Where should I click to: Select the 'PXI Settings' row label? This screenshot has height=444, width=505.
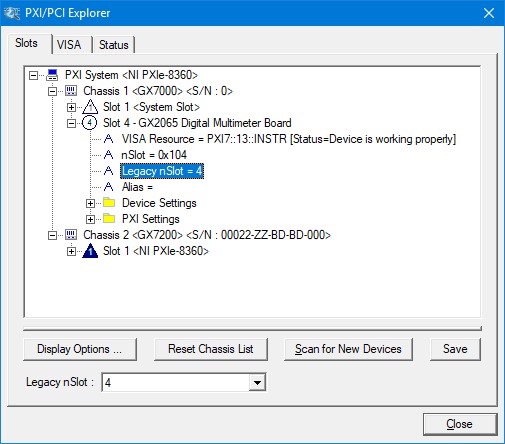(x=151, y=219)
